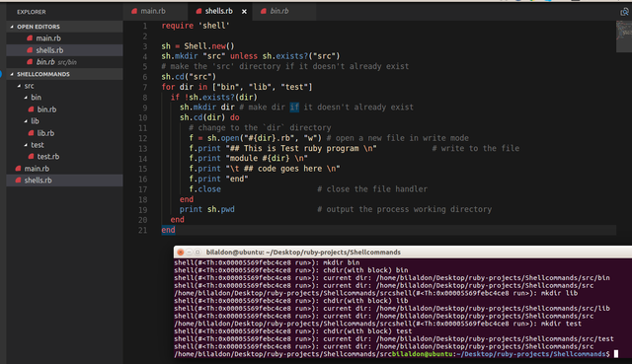Click the final 'end' keyword on line 21

tap(168, 230)
